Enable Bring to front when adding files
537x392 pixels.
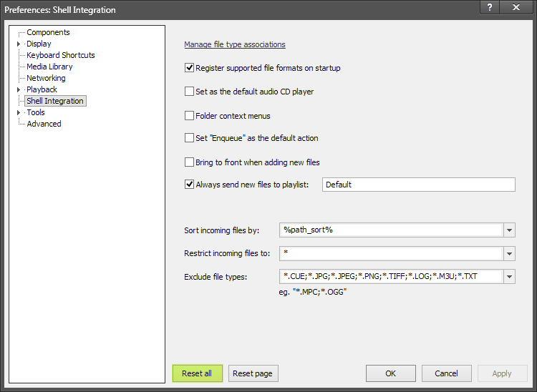[x=190, y=162]
